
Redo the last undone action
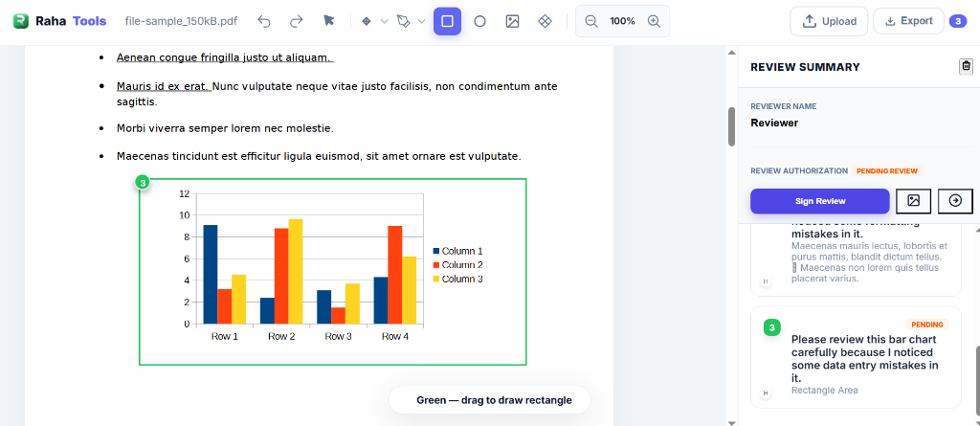coord(297,21)
